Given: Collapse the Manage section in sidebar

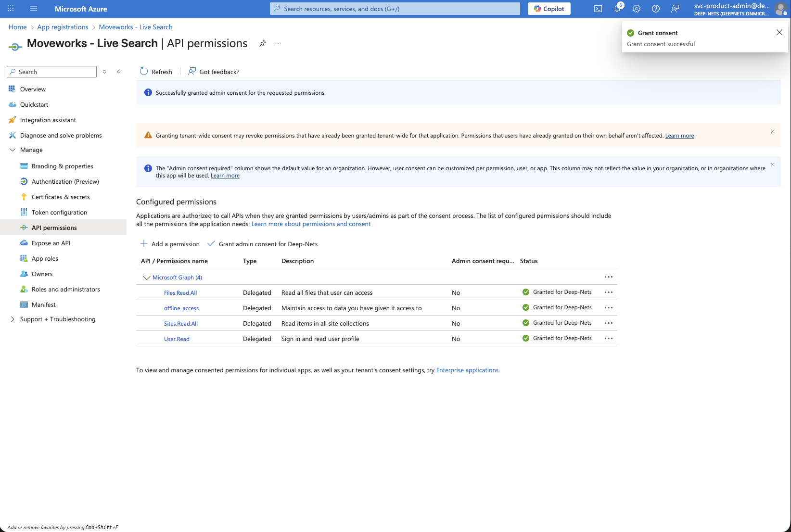Looking at the screenshot, I should [x=13, y=150].
